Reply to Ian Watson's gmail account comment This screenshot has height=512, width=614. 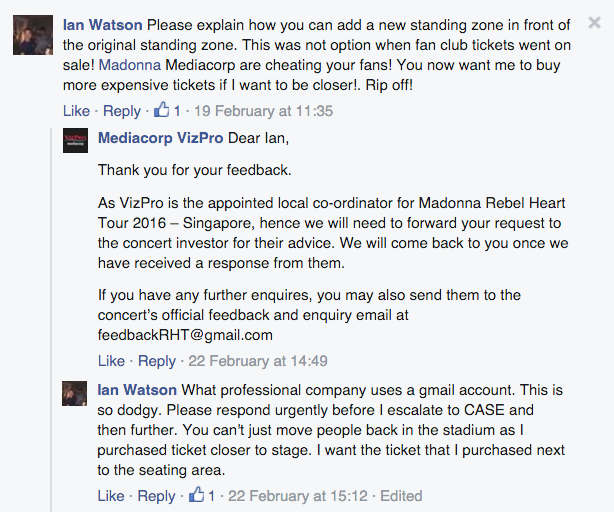(x=157, y=496)
